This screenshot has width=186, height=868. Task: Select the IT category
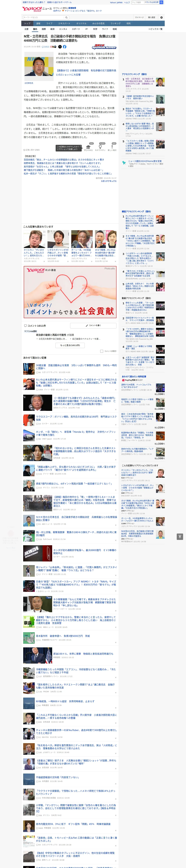[86, 29]
